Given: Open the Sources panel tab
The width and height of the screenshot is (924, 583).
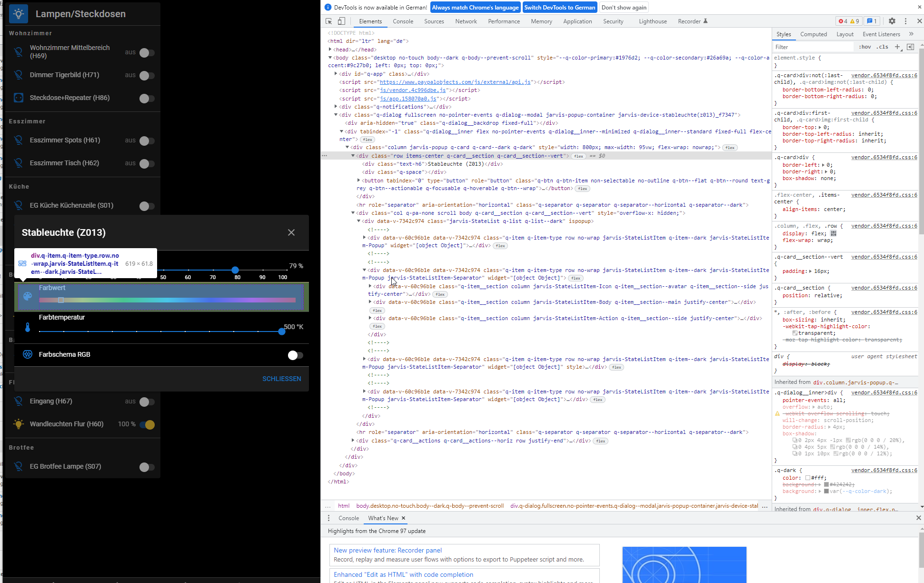Looking at the screenshot, I should [434, 21].
